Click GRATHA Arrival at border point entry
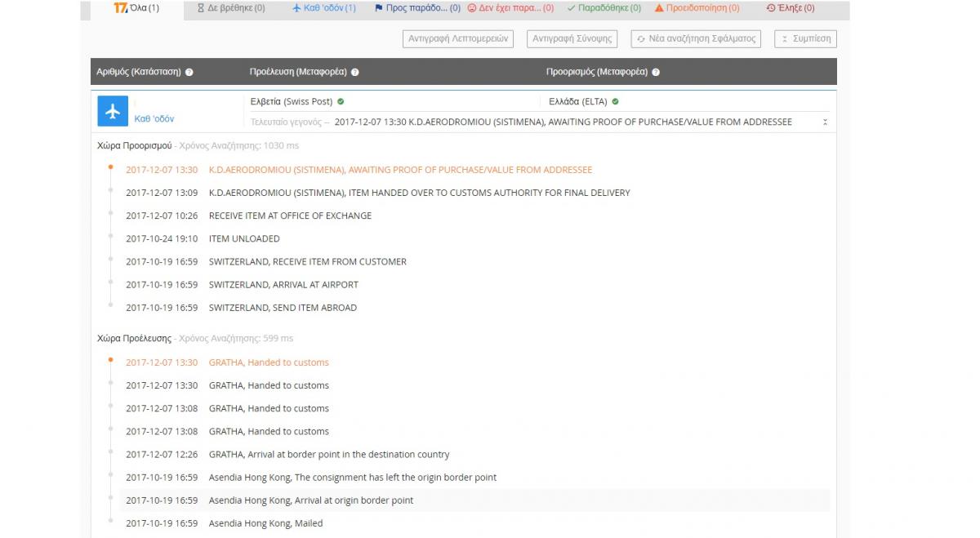The image size is (980, 538). tap(329, 454)
